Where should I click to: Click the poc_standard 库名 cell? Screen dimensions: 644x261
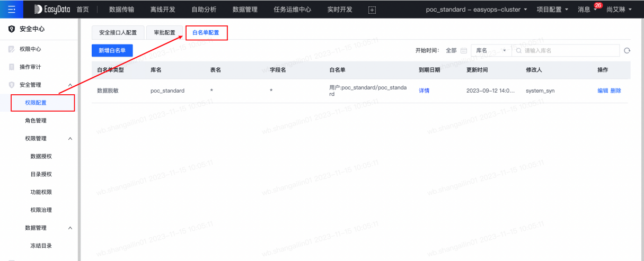(x=167, y=91)
